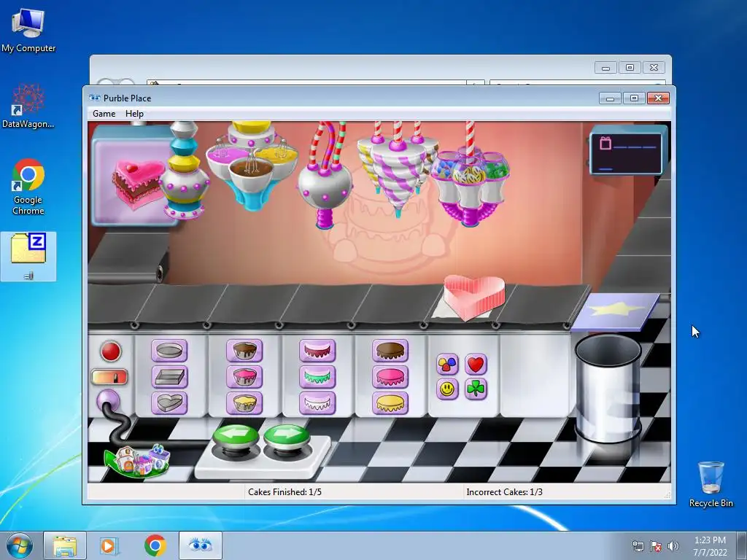Click the volume speaker tray icon

coord(673,546)
